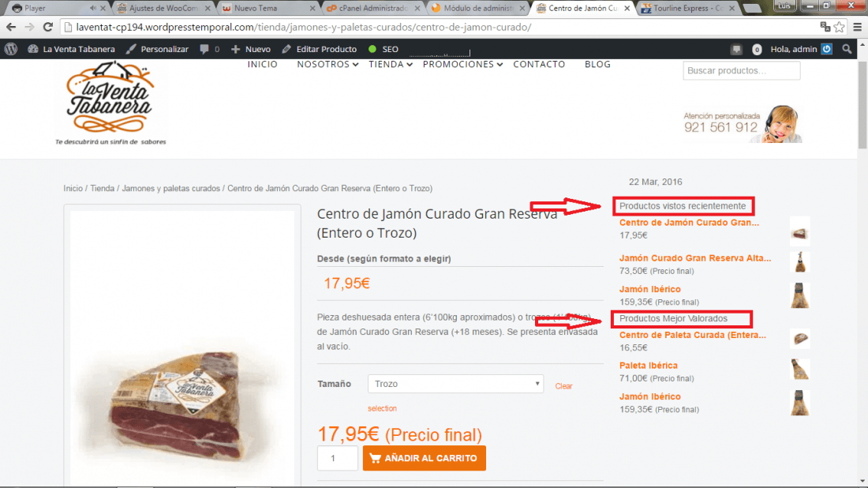Open comments bubble in admin bar
868x488 pixels.
pyautogui.click(x=209, y=49)
